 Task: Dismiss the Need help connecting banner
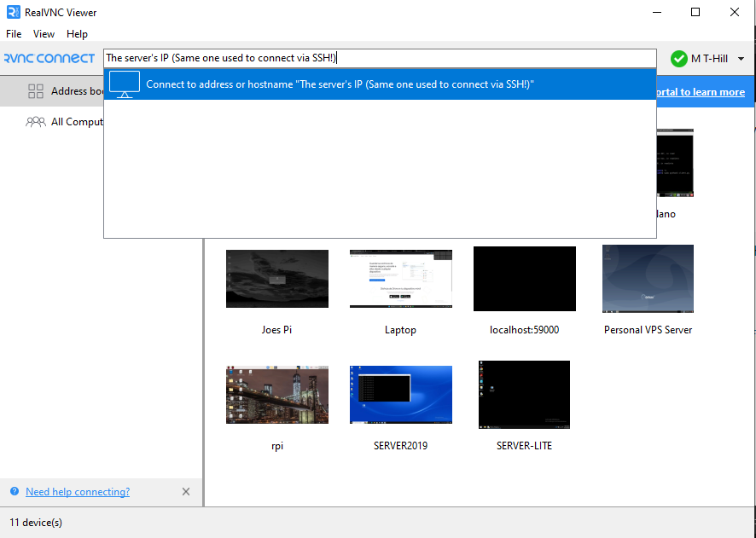(186, 492)
